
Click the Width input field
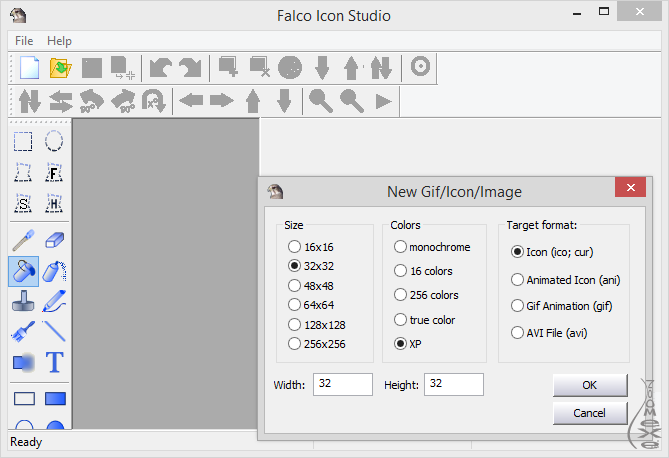click(x=342, y=384)
